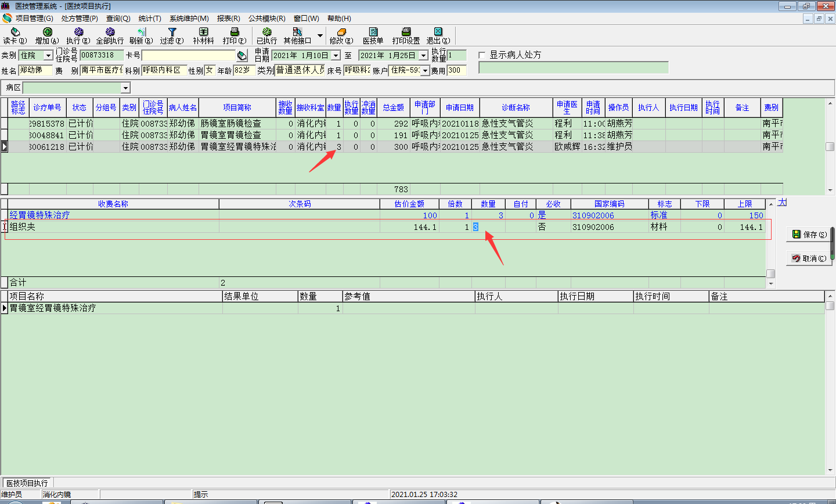Click the 卡号 card number input field
This screenshot has width=836, height=504.
click(x=189, y=56)
